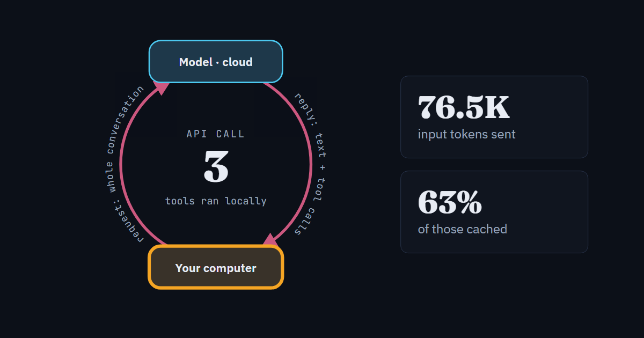Screen dimensions: 644x338
Task: Click the "of those cached" caption
Action: click(462, 229)
